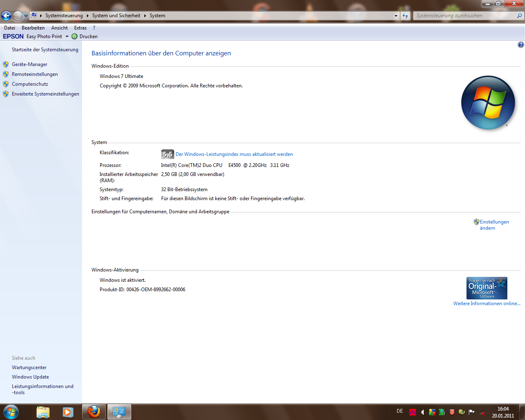This screenshot has width=525, height=420.
Task: Open Computerschutz link
Action: click(x=30, y=84)
